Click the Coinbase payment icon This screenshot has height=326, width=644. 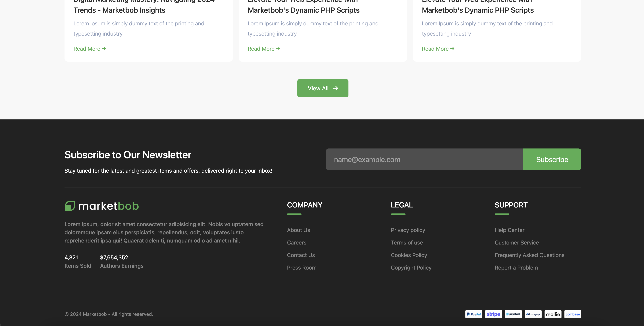click(572, 314)
